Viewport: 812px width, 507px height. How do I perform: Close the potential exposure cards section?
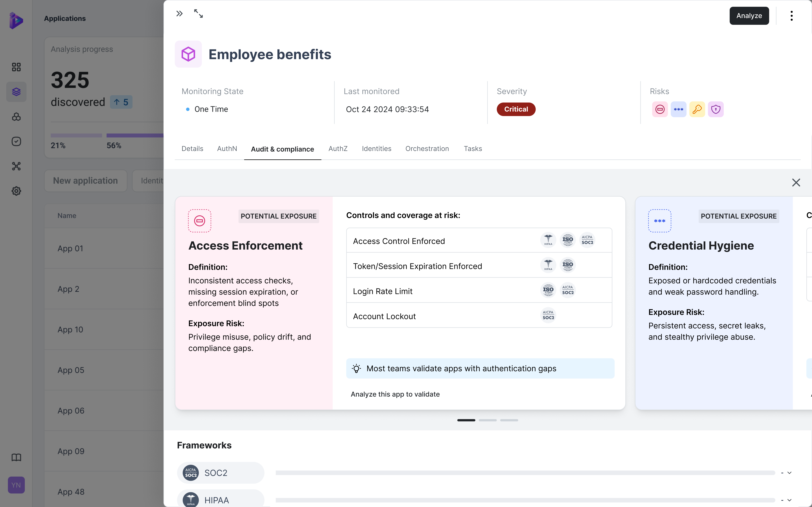point(796,182)
